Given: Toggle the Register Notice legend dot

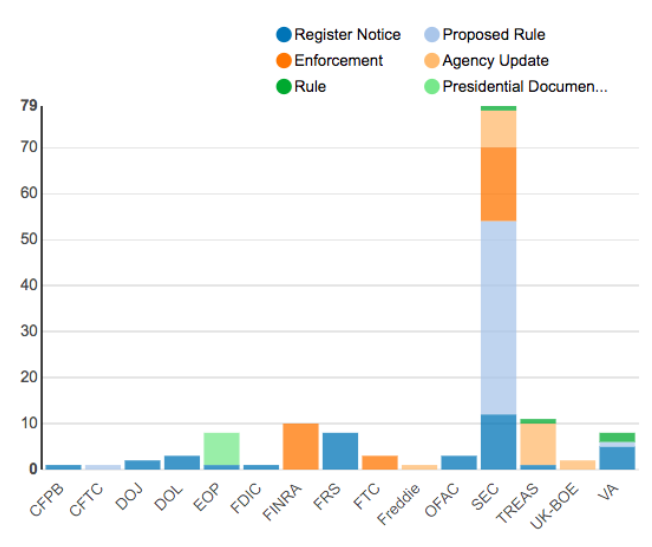Looking at the screenshot, I should coord(284,35).
